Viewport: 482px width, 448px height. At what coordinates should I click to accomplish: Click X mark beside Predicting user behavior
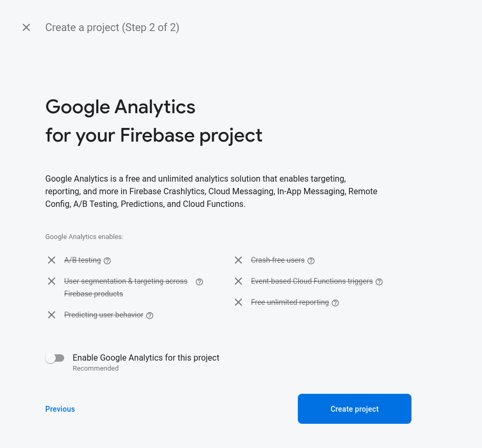[52, 315]
